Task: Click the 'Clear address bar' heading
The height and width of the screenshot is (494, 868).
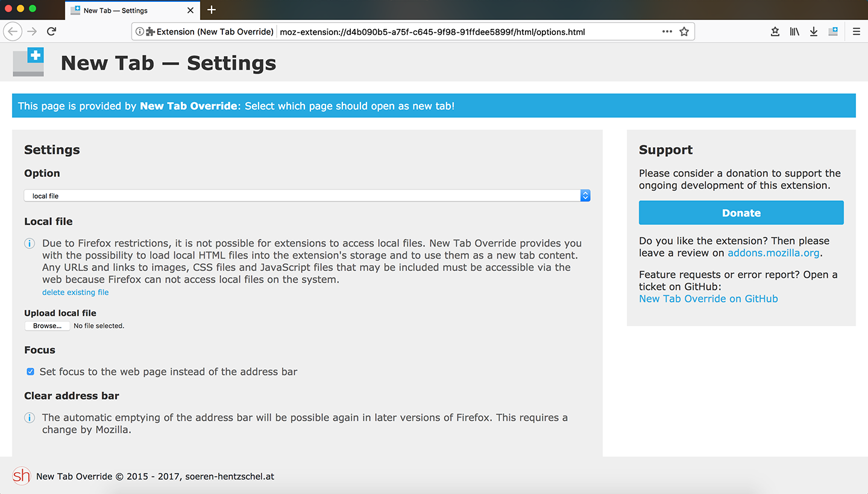Action: pos(72,396)
